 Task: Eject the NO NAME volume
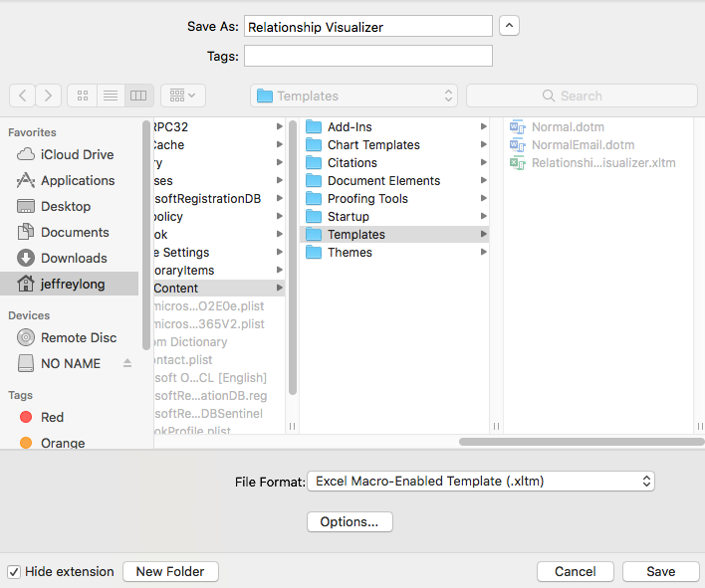pyautogui.click(x=127, y=364)
